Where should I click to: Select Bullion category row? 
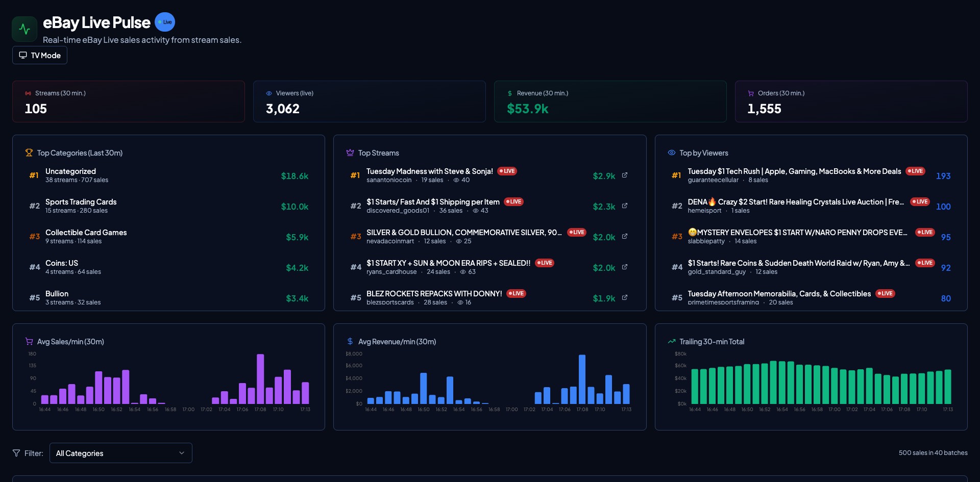[x=168, y=298]
